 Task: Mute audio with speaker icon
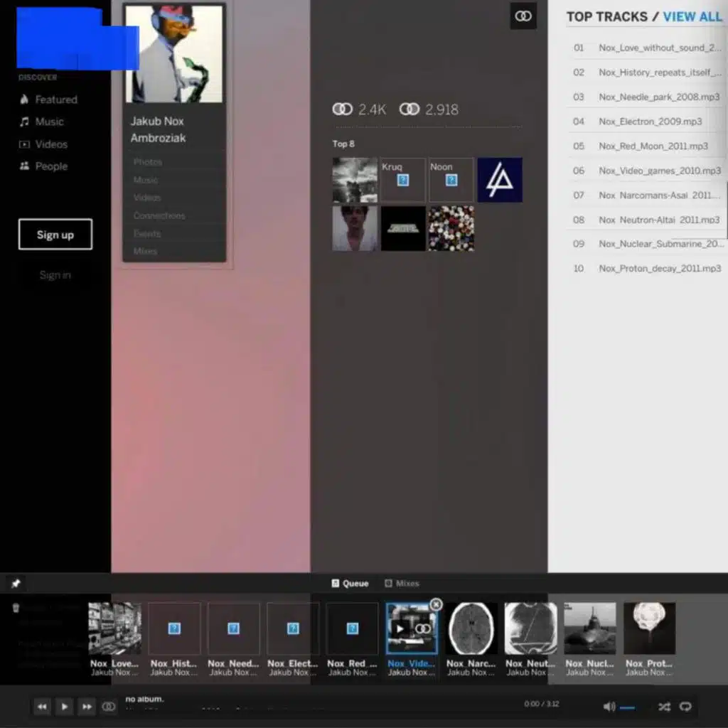pyautogui.click(x=609, y=707)
